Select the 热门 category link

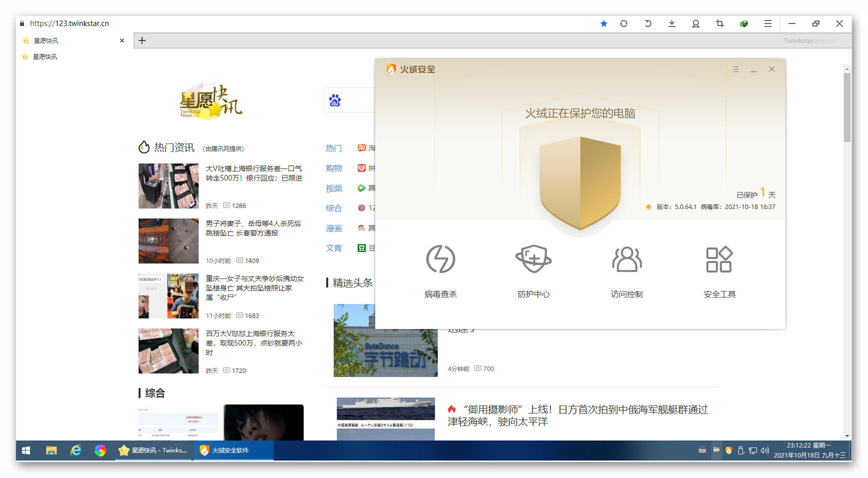point(334,148)
